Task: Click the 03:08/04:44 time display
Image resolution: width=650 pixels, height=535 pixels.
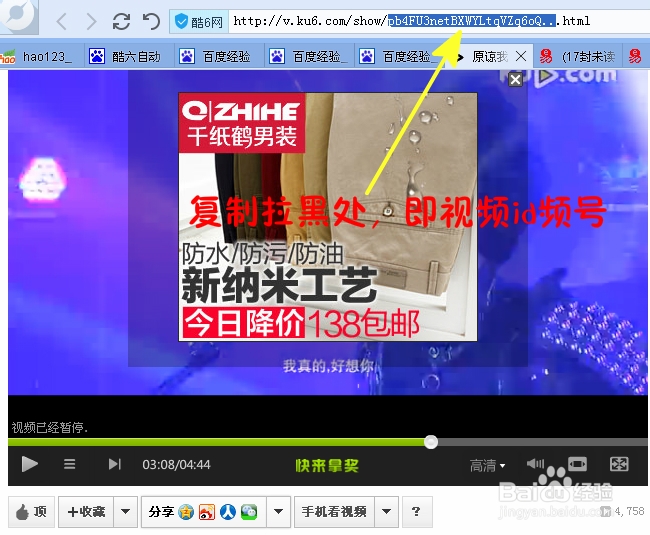Action: 176,465
